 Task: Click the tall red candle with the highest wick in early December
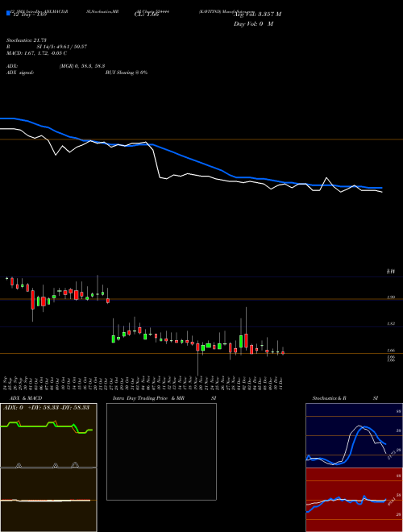tap(246, 341)
